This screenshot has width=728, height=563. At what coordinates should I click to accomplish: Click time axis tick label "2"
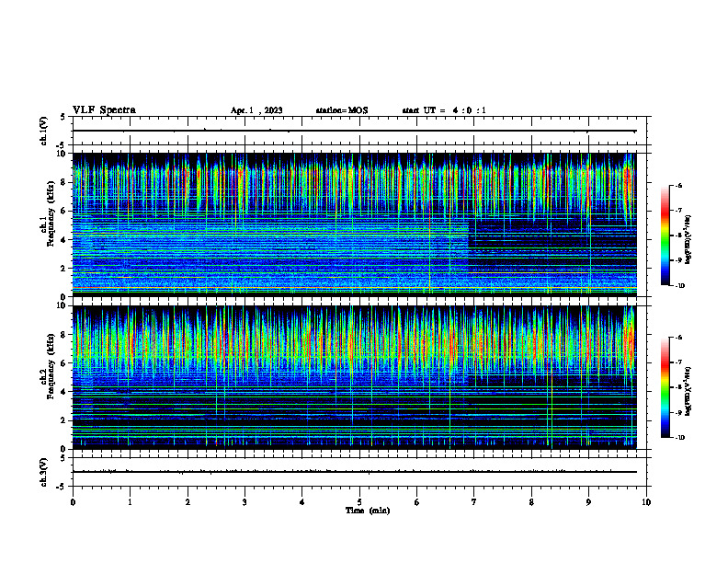click(188, 502)
